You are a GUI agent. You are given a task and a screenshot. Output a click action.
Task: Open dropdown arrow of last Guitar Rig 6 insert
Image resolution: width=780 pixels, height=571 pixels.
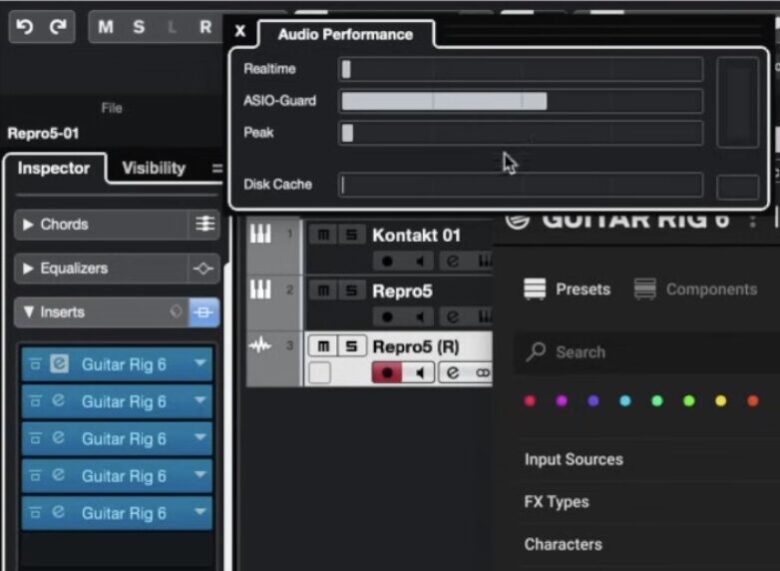point(200,513)
